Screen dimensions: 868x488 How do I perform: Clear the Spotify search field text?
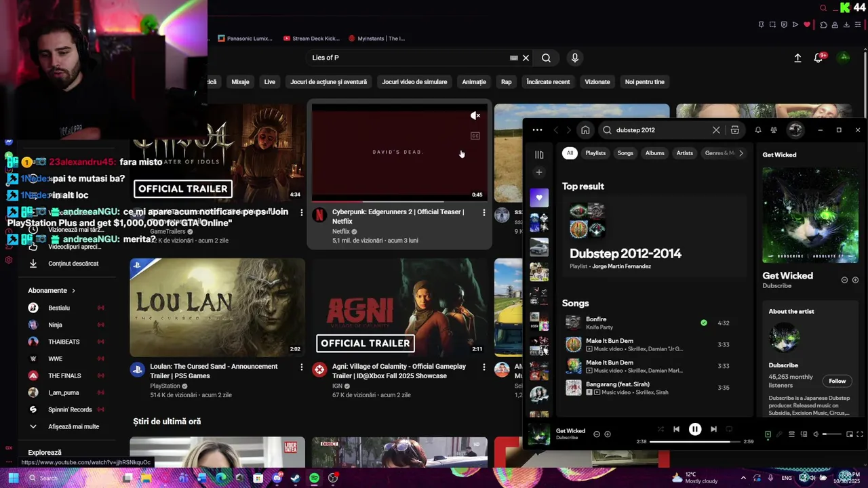pyautogui.click(x=716, y=130)
